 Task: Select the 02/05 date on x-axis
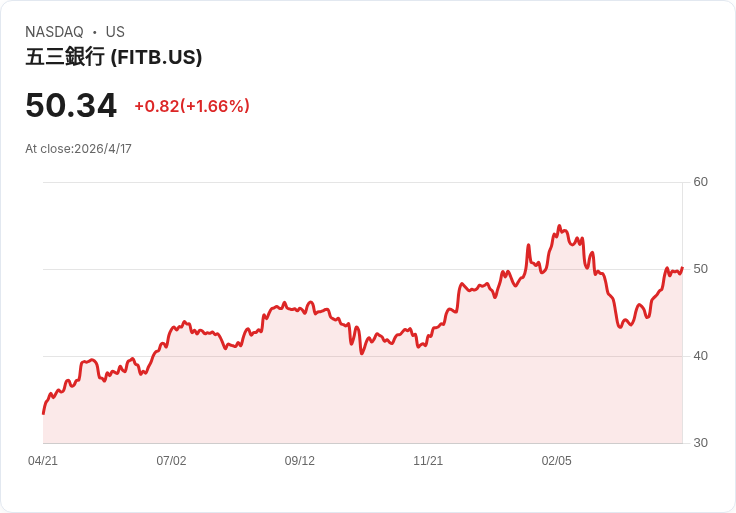pyautogui.click(x=557, y=461)
